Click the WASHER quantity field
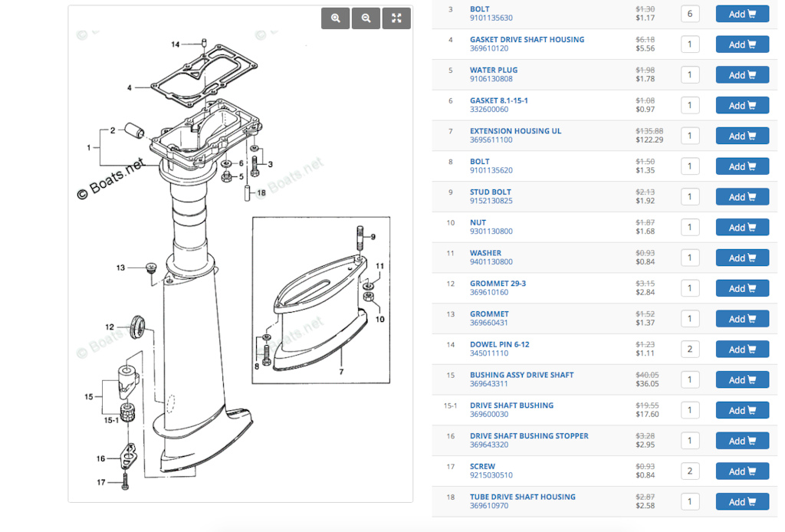Screen dimensions: 785x532 click(x=689, y=258)
